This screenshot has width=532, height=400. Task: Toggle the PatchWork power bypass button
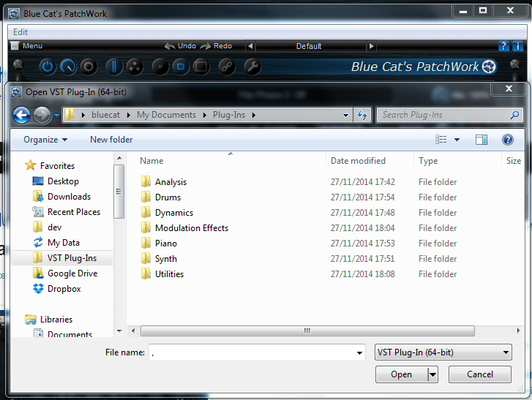[48, 67]
